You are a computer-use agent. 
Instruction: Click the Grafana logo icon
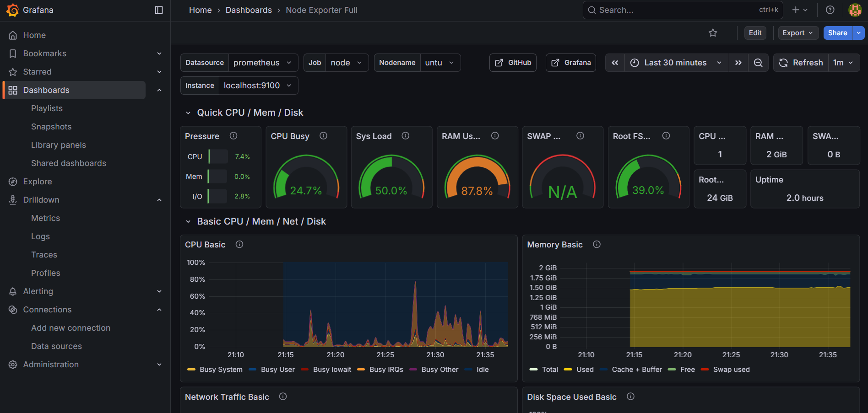coord(12,10)
